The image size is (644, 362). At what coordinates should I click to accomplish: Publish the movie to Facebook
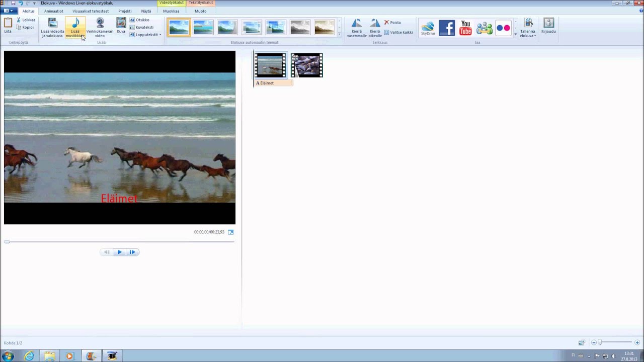pyautogui.click(x=447, y=28)
